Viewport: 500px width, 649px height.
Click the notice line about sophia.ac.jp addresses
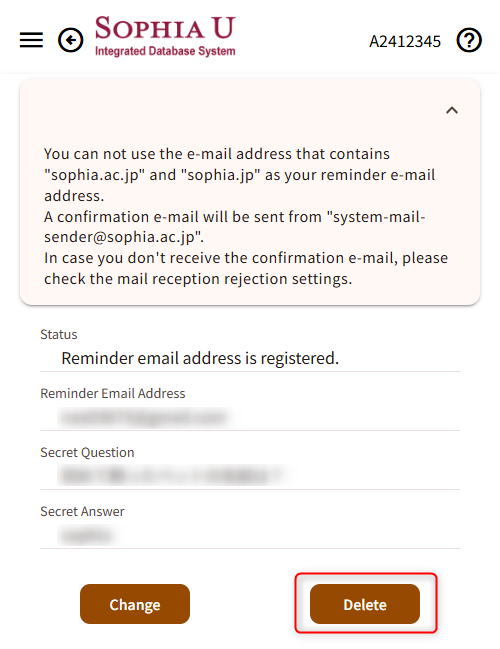pyautogui.click(x=240, y=174)
